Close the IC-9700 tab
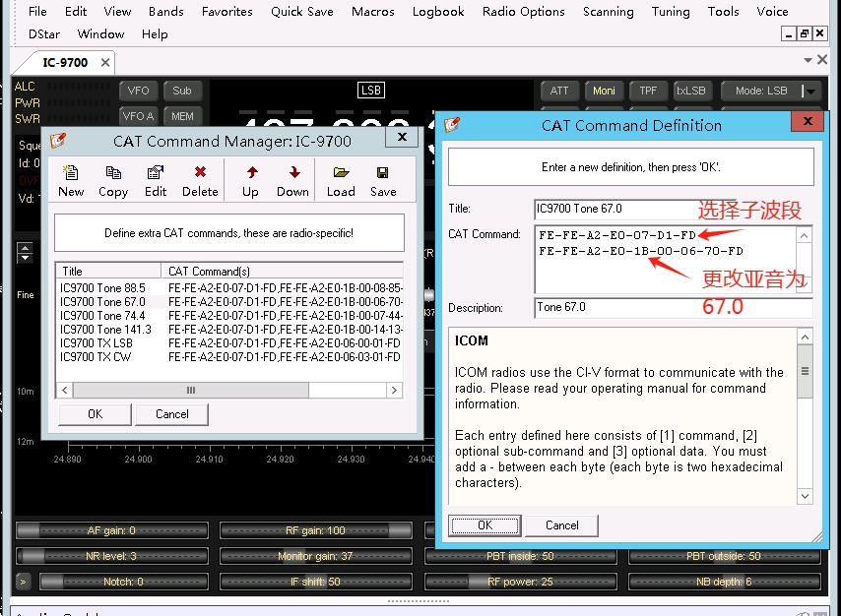 [105, 63]
